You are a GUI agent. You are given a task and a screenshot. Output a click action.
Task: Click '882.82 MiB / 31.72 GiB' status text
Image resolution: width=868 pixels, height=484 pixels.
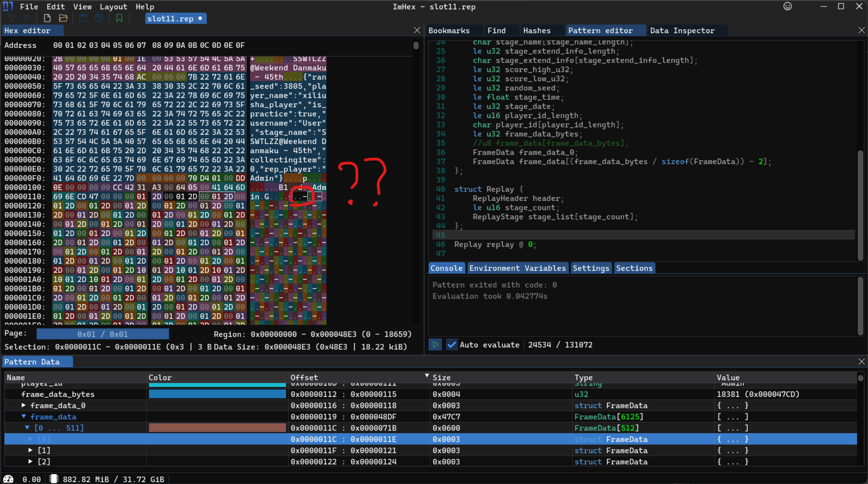[x=114, y=479]
